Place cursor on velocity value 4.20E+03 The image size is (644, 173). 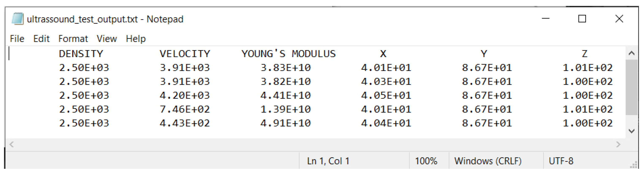point(184,95)
